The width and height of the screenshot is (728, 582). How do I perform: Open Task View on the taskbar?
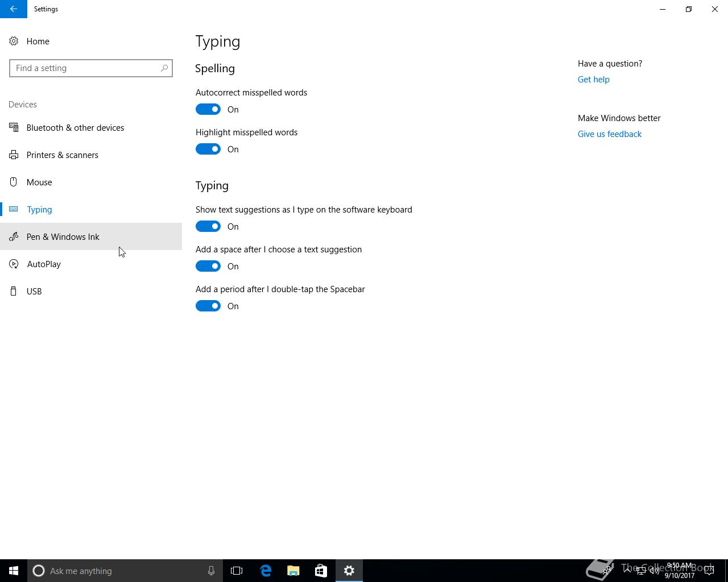(x=237, y=571)
